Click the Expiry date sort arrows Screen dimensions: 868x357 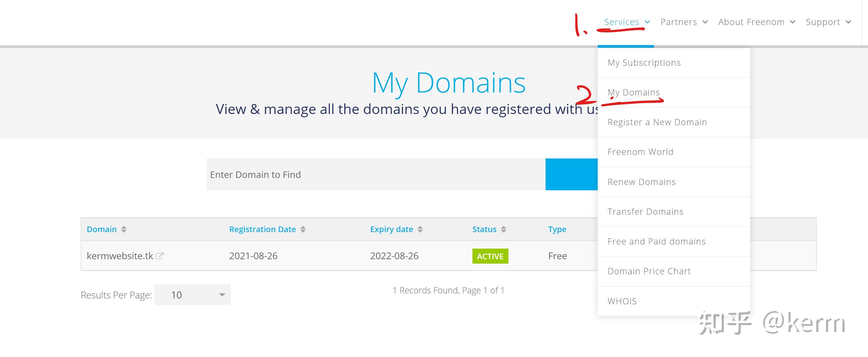420,229
